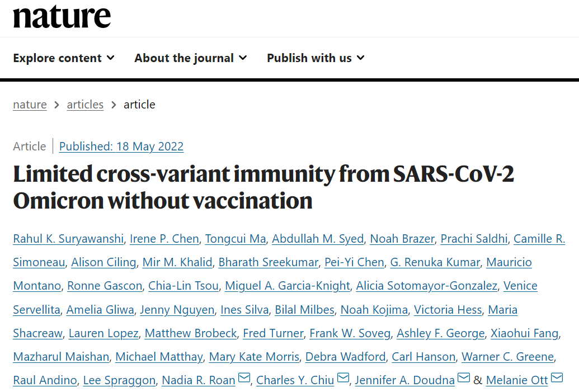The width and height of the screenshot is (579, 392).
Task: Expand the Publish with us chevron
Action: 360,58
